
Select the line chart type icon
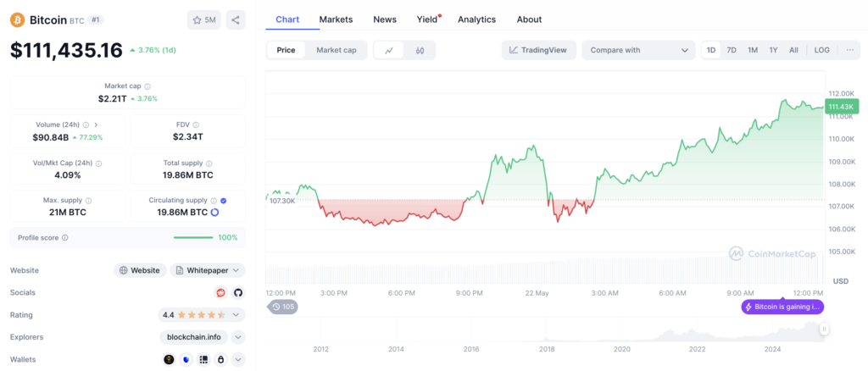pos(389,50)
